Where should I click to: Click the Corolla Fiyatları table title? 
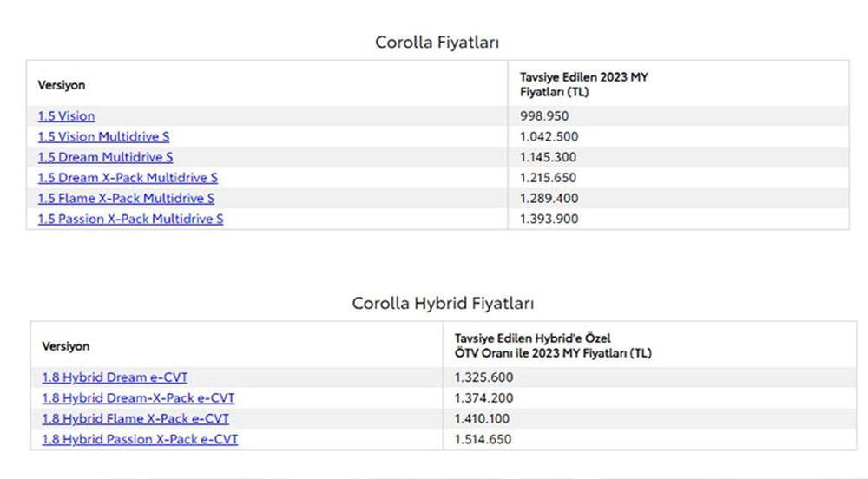437,42
